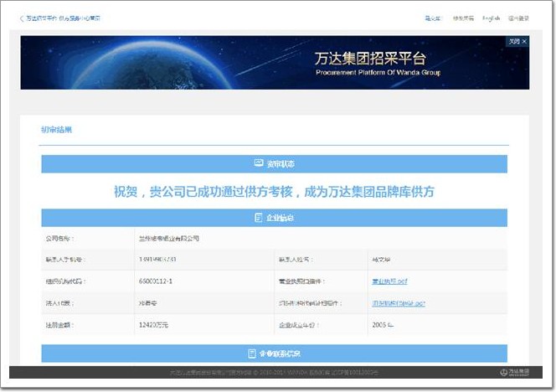Click the copyright text in the footer bar

[273, 372]
